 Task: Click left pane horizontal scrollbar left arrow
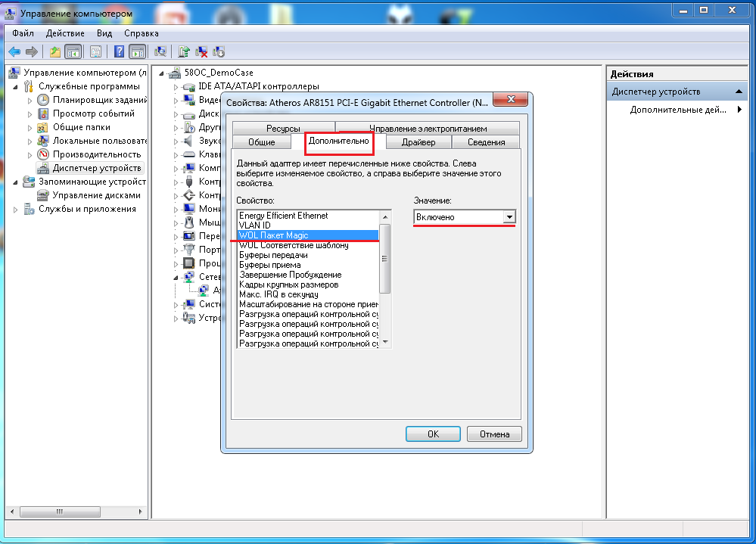tap(12, 511)
